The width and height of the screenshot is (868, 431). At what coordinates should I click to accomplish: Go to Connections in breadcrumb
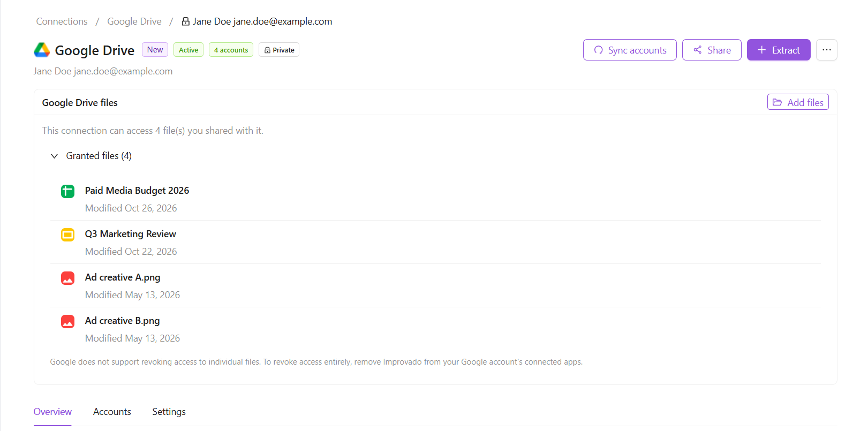coord(62,21)
